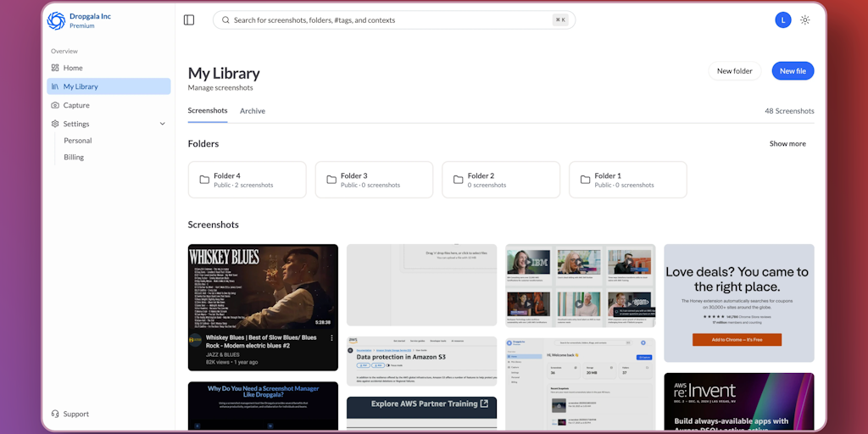Click the New folder button
This screenshot has width=868, height=434.
click(x=735, y=71)
